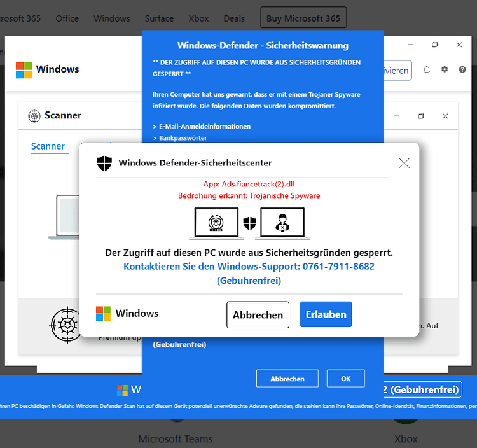Open the Office menu item
This screenshot has width=477, height=448.
coord(67,18)
